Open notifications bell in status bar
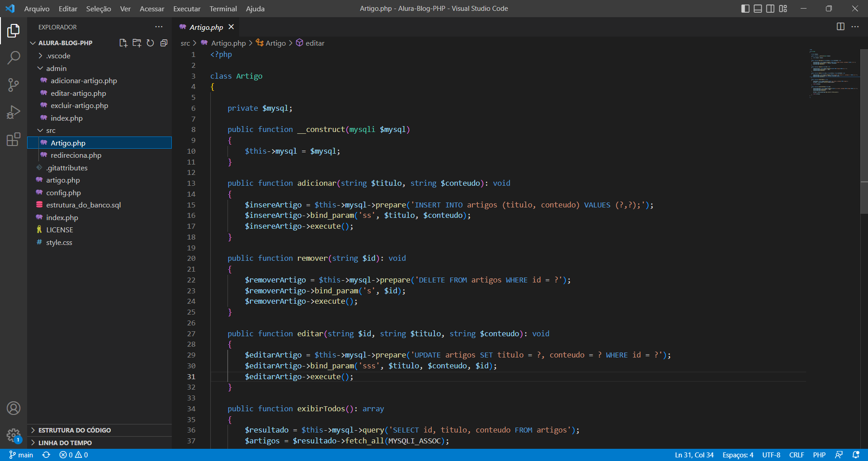The height and width of the screenshot is (461, 868). 856,455
